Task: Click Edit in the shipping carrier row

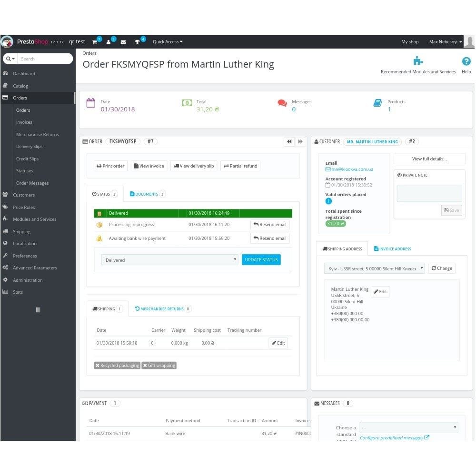Action: click(x=278, y=343)
